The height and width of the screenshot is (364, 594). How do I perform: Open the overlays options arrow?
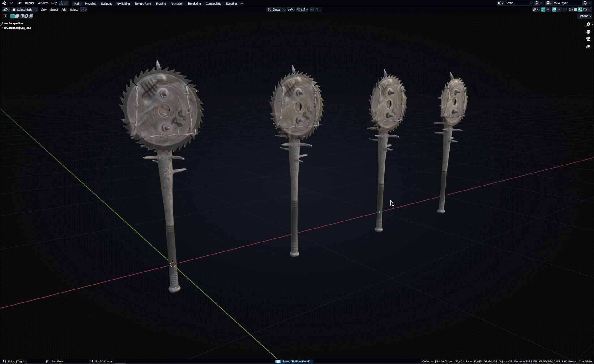(559, 10)
